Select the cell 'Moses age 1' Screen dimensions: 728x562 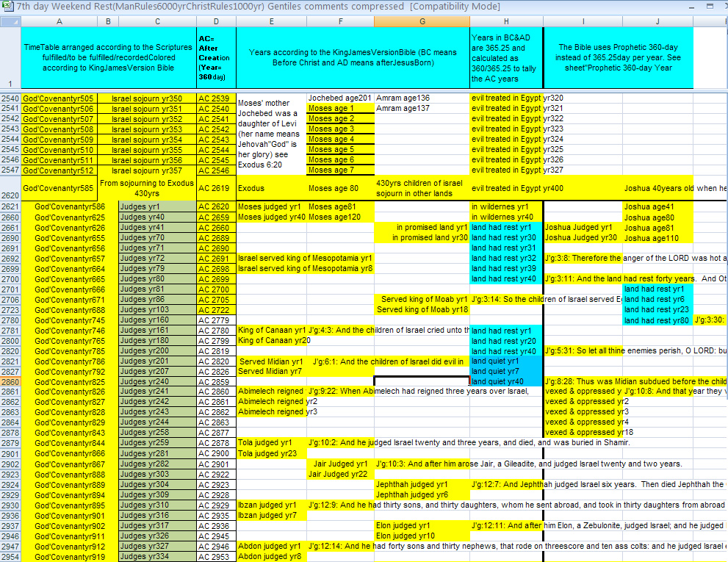click(340, 108)
